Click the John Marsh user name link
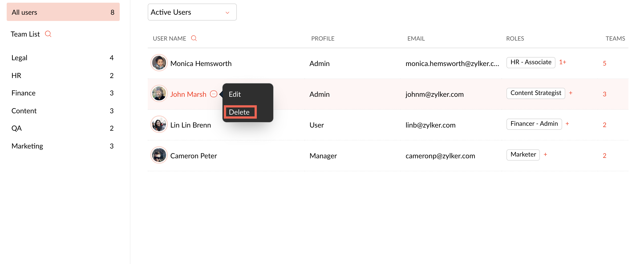Viewport: 644px width, 264px height. [188, 94]
